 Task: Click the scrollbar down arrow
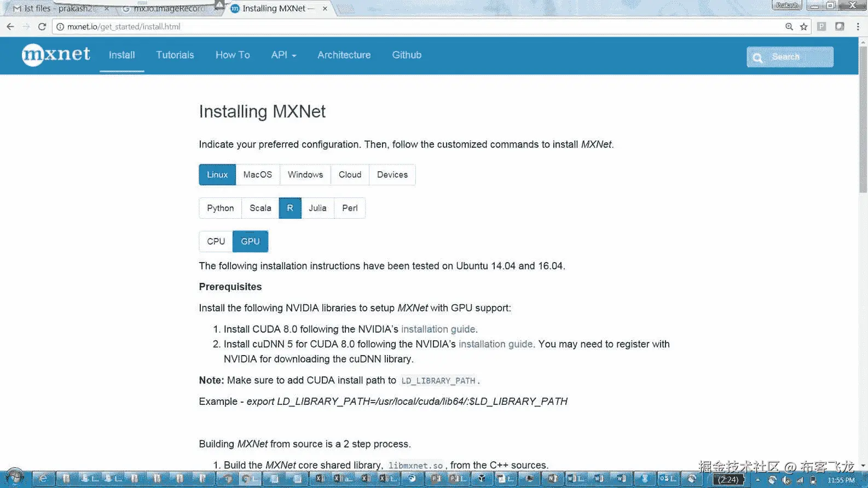[x=863, y=466]
